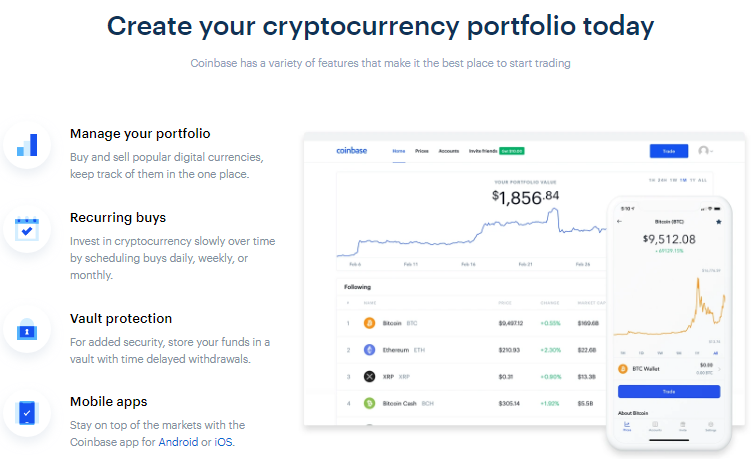The width and height of the screenshot is (753, 459).
Task: Open the user avatar dropdown in dashboard
Action: click(x=705, y=151)
